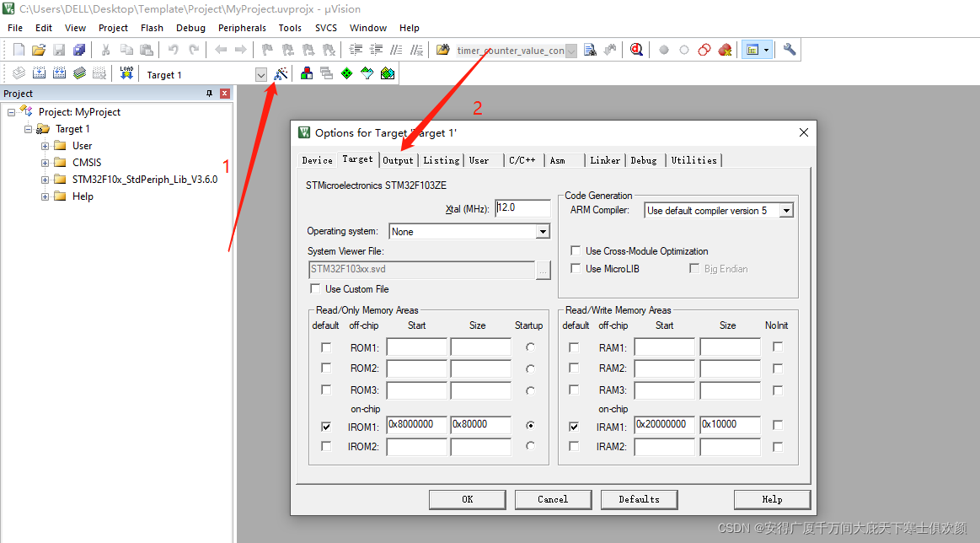Create a new file with toolbar icon
The height and width of the screenshot is (543, 980).
click(19, 50)
